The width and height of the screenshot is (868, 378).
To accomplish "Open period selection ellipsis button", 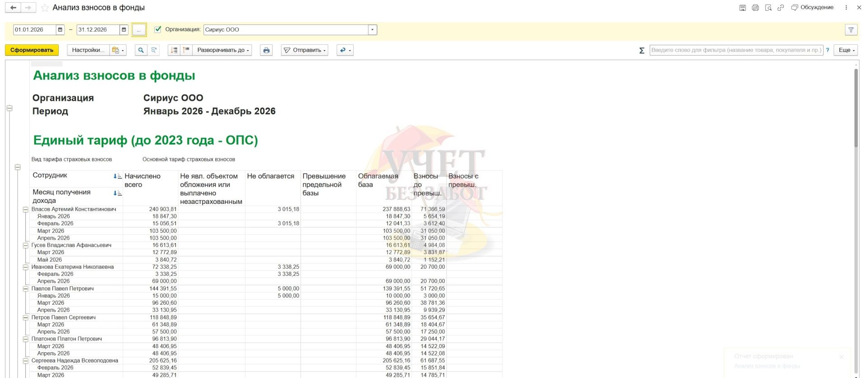I will (139, 30).
